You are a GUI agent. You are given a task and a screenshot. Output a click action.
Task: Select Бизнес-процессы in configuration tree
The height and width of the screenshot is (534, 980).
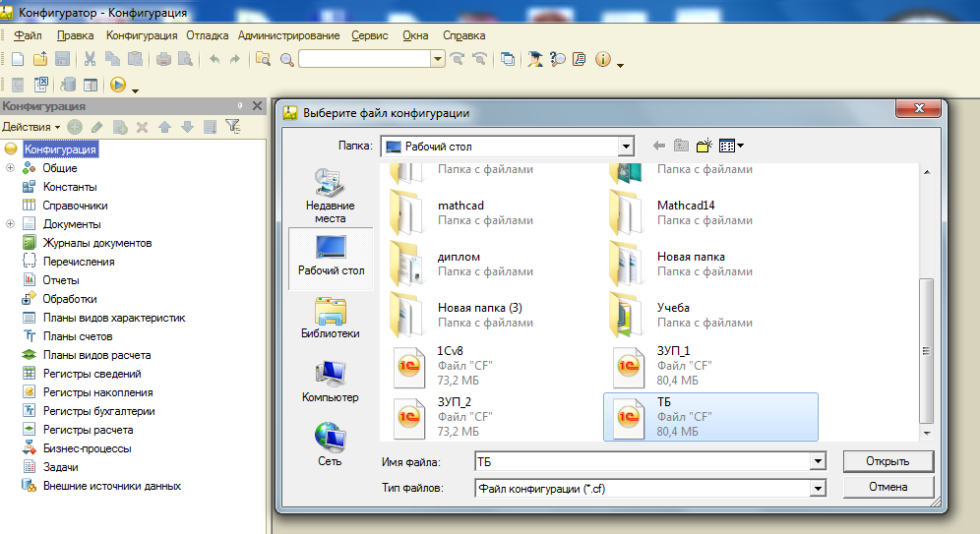87,448
